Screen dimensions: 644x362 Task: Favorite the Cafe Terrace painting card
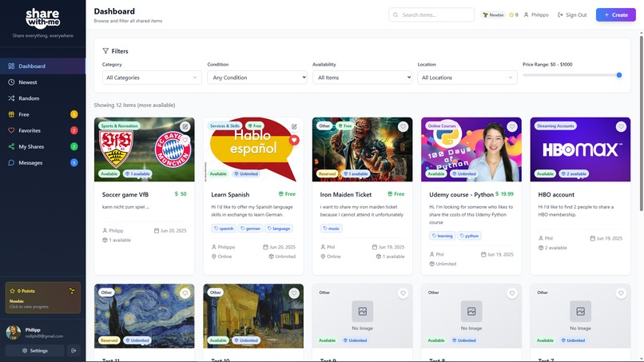(x=294, y=293)
